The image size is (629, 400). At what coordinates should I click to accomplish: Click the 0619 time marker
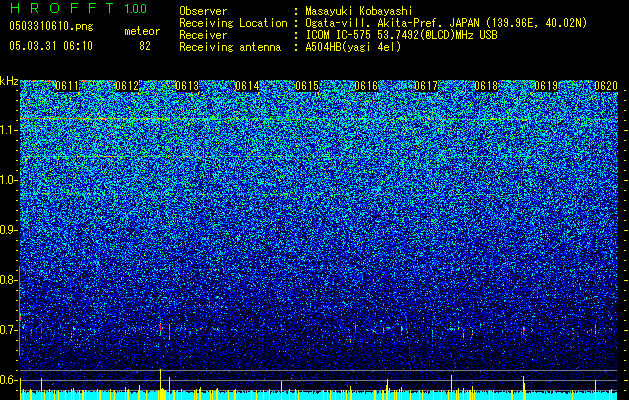546,86
